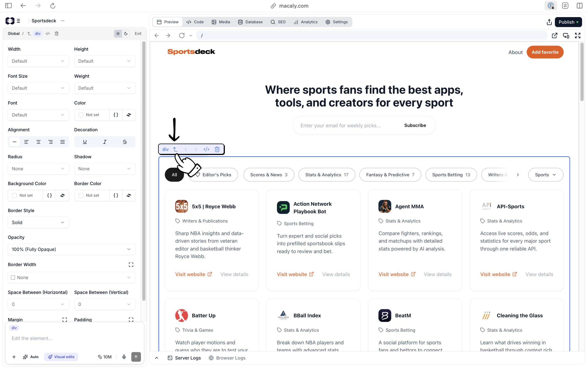Click the email weekly picks input field
Screen dimensions: 588x368
[x=340, y=125]
